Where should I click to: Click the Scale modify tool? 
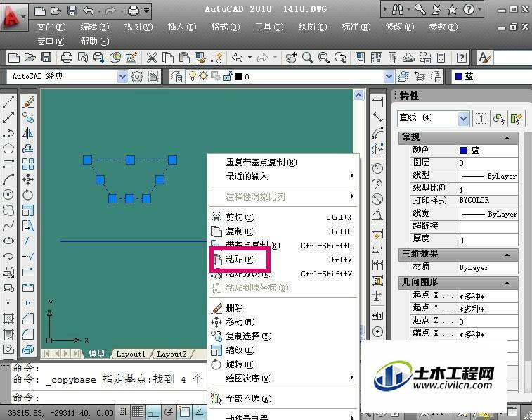pyautogui.click(x=28, y=210)
